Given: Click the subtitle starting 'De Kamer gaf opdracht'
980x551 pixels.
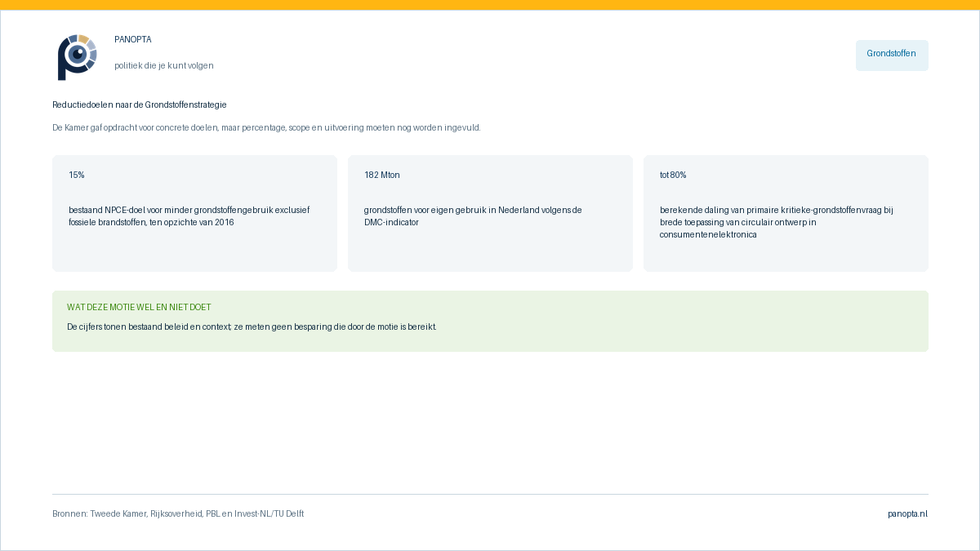Looking at the screenshot, I should 266,127.
